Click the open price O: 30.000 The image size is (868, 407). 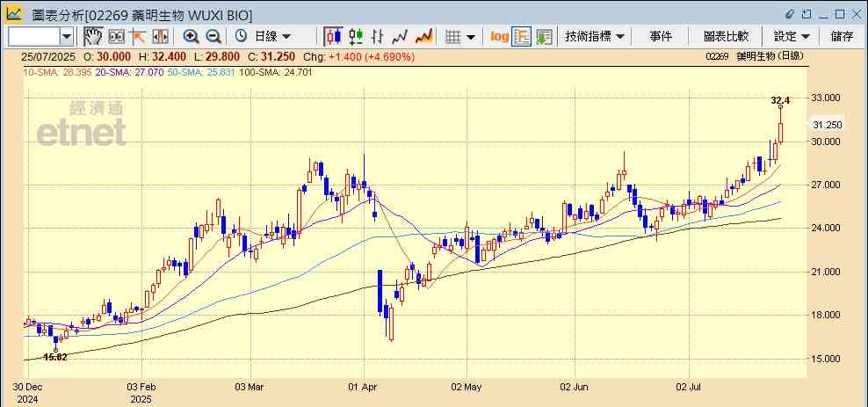click(x=107, y=56)
